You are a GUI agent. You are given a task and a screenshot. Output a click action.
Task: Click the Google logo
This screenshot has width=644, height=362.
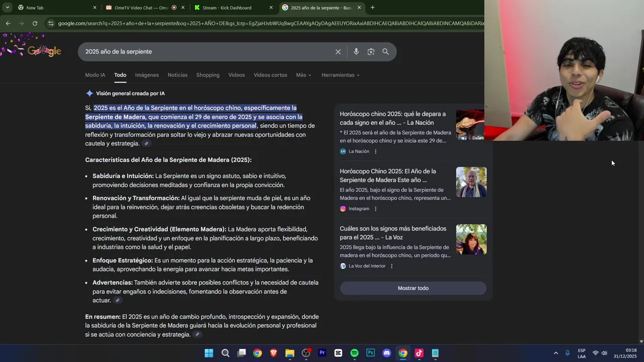tap(44, 51)
